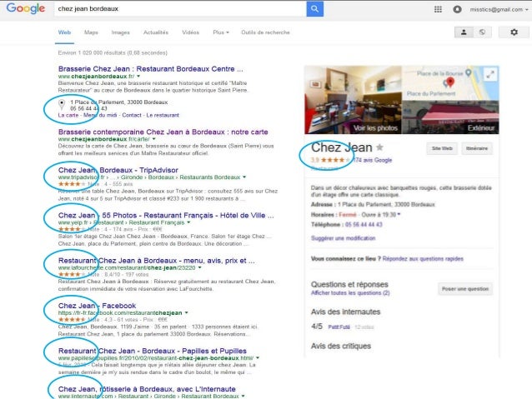Viewport: 532px width, 399px height.
Task: Open Chez Jean 55 Photos Yelp result
Action: tap(166, 215)
